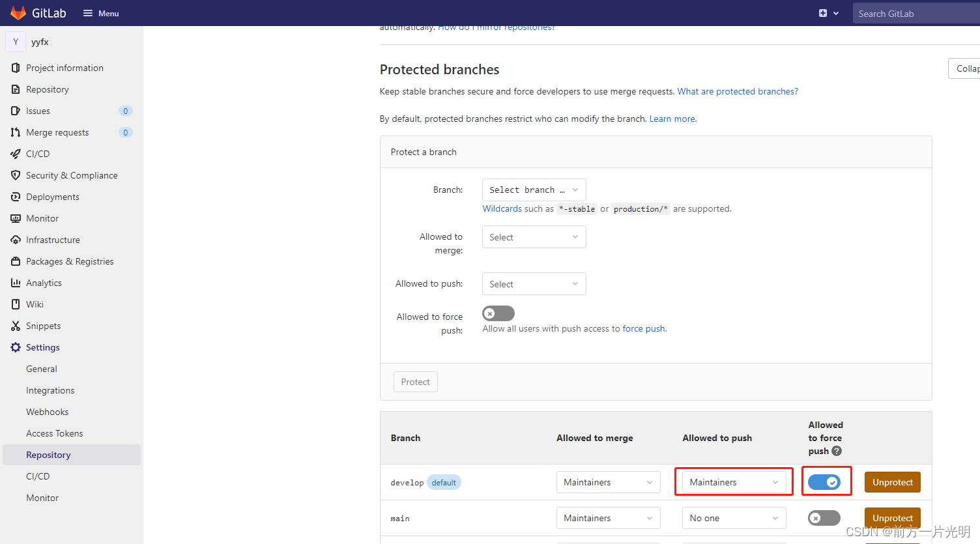Screen dimensions: 980x544
Task: Enable force push for main branch
Action: (823, 517)
